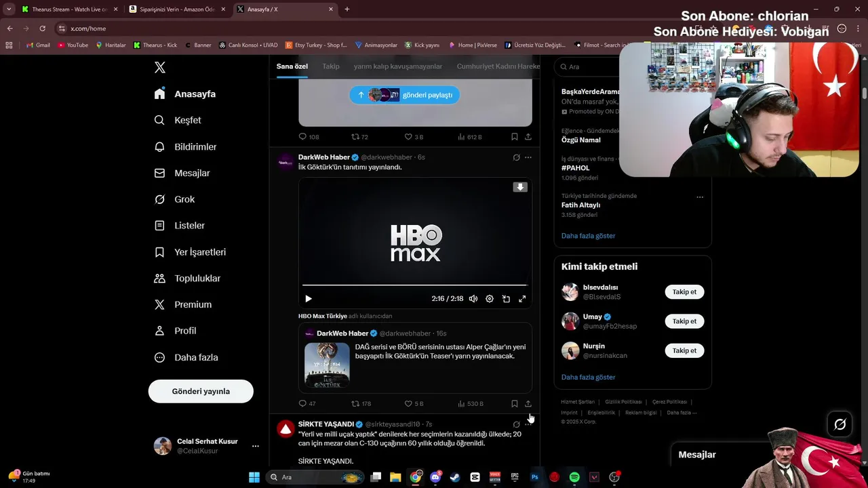Open Profil page
This screenshot has width=868, height=488.
tap(175, 331)
